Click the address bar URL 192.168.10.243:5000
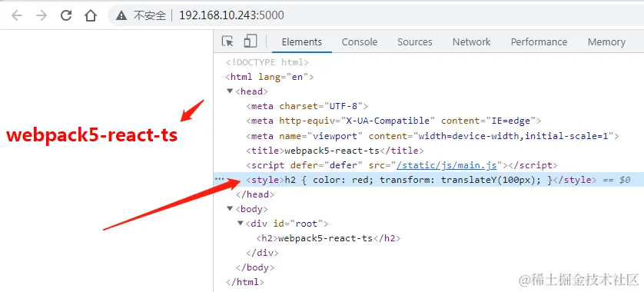The width and height of the screenshot is (644, 292). 231,15
